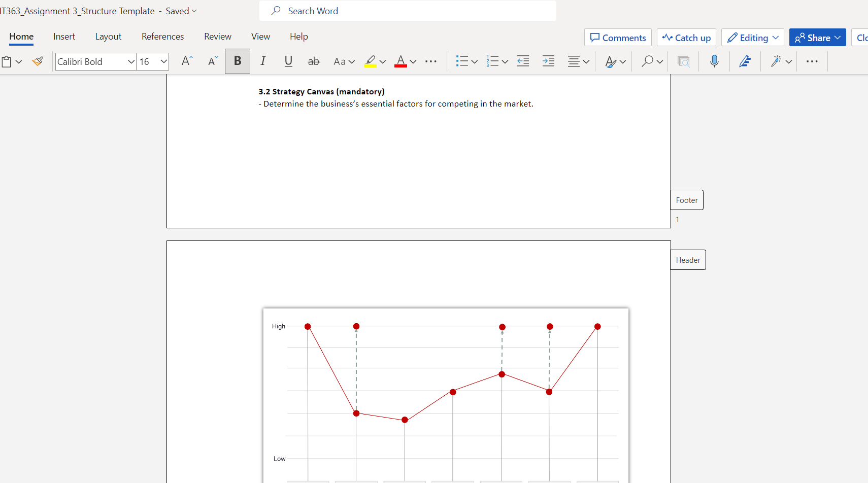Toggle Underline formatting
The image size is (868, 483).
(288, 61)
